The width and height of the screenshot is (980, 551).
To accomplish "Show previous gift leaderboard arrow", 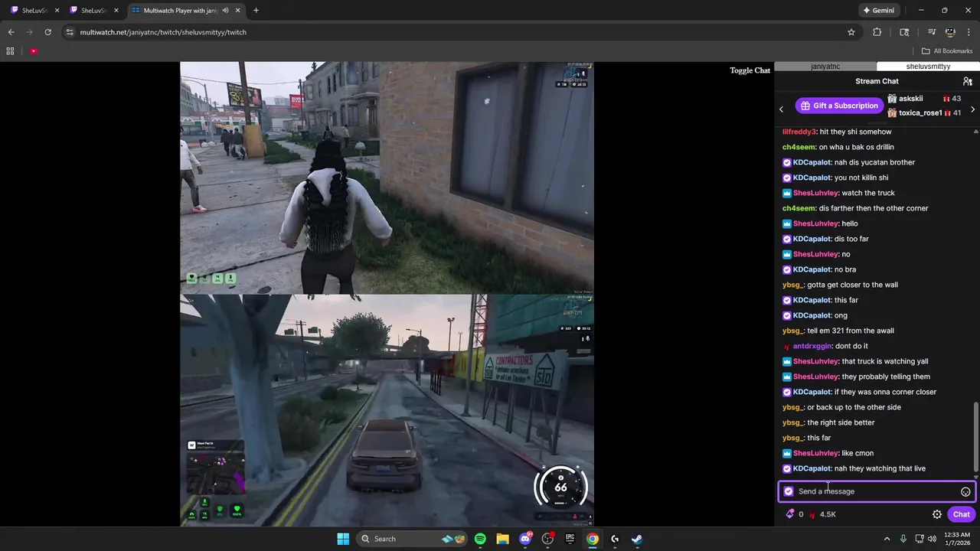I will tap(781, 109).
